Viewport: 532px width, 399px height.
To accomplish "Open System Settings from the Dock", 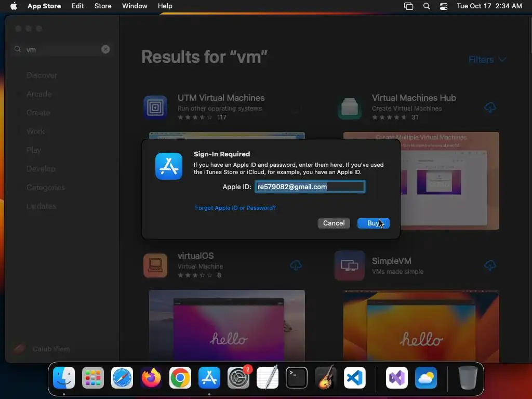I will pos(238,378).
